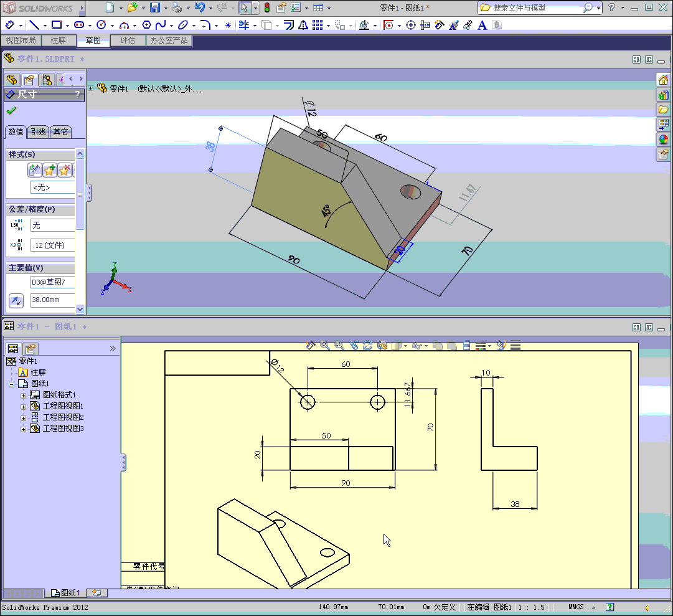Click the Open file folder icon
673x616 pixels.
(132, 7)
